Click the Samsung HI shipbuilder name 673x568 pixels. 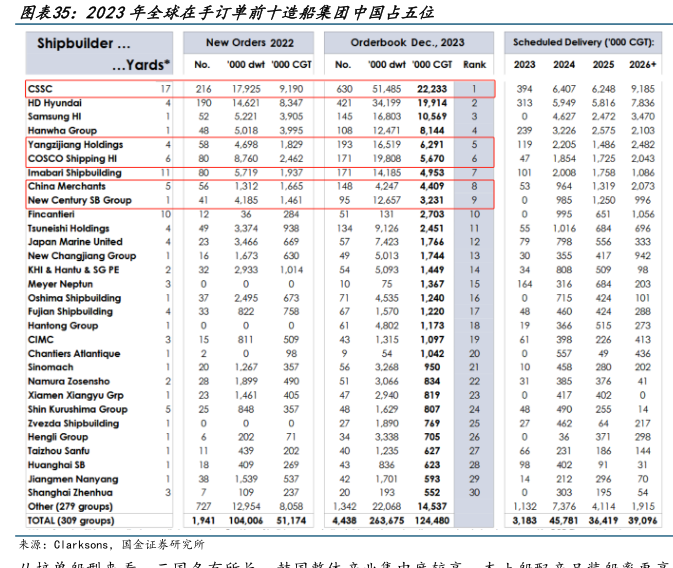[x=55, y=117]
